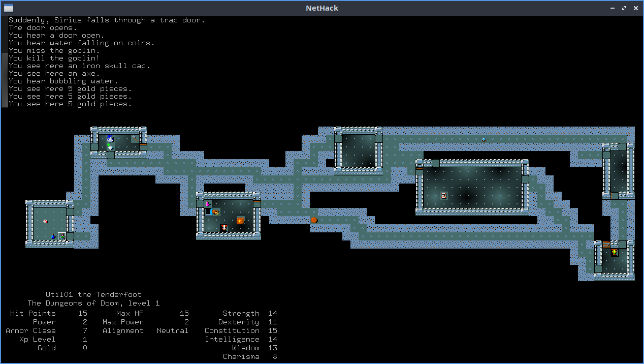Click the Constitution stat row
644x364 pixels.
click(x=241, y=331)
